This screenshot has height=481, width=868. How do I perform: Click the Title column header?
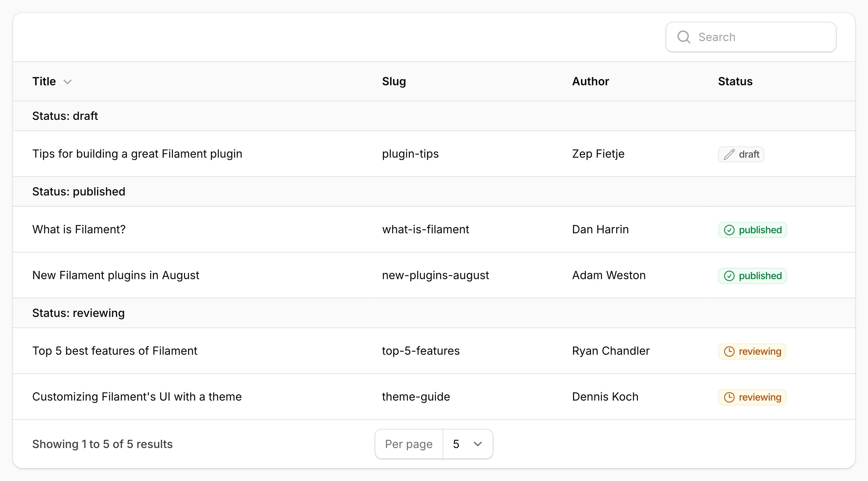[44, 81]
